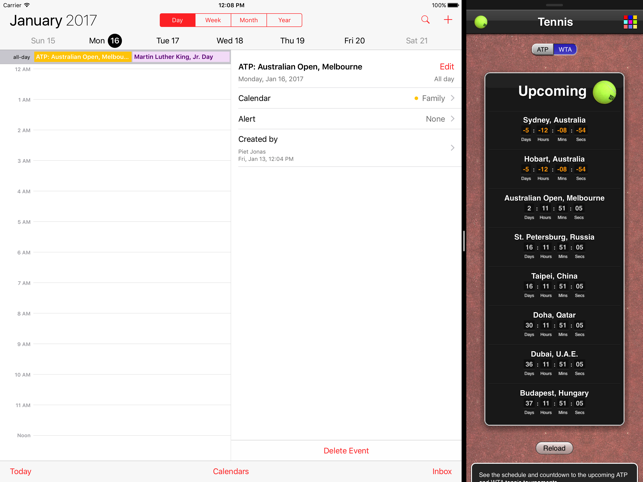Open the Inbox
Viewport: 643px width, 482px height.
442,471
